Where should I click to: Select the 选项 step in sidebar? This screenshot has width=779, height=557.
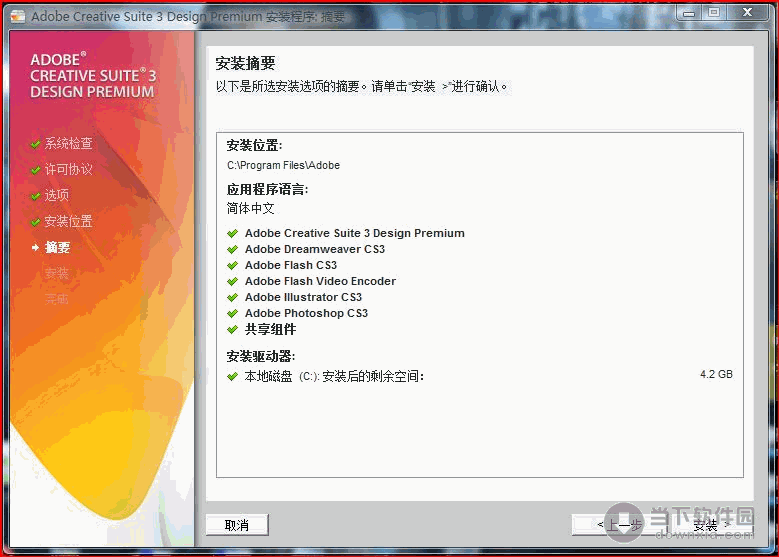[57, 195]
